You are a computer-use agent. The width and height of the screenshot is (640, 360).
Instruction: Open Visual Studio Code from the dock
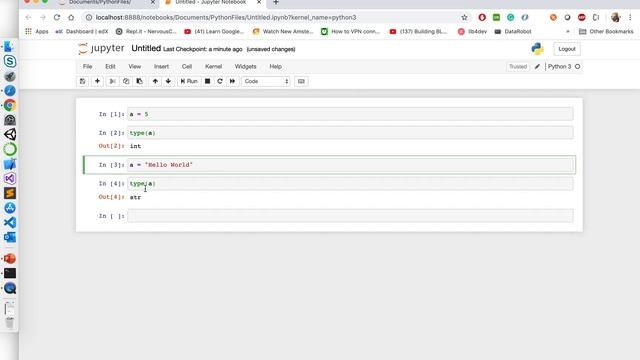pos(10,222)
